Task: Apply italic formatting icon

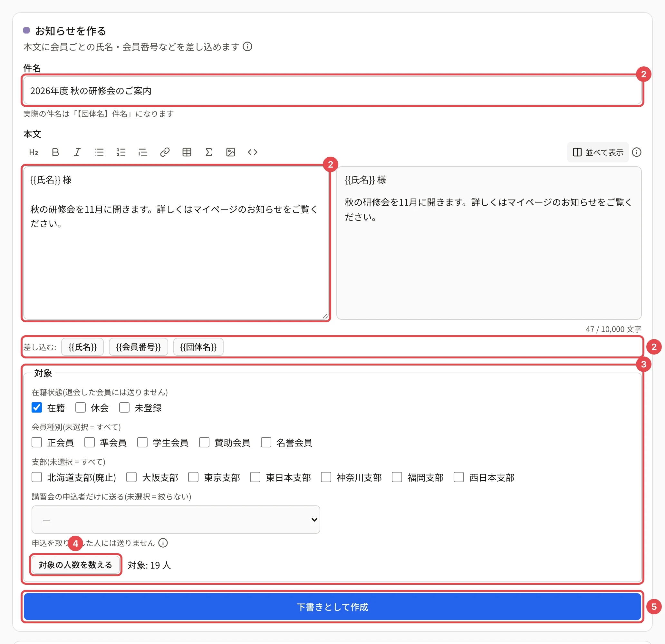Action: [77, 152]
